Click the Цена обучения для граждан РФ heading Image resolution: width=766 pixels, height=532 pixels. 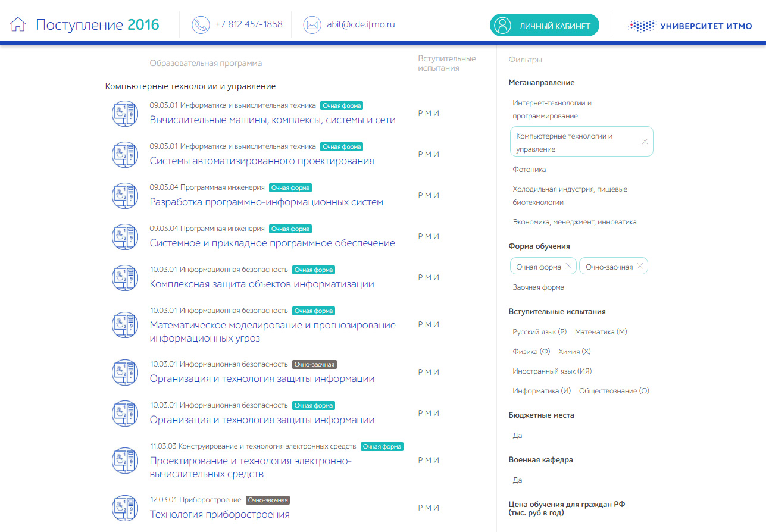click(567, 508)
